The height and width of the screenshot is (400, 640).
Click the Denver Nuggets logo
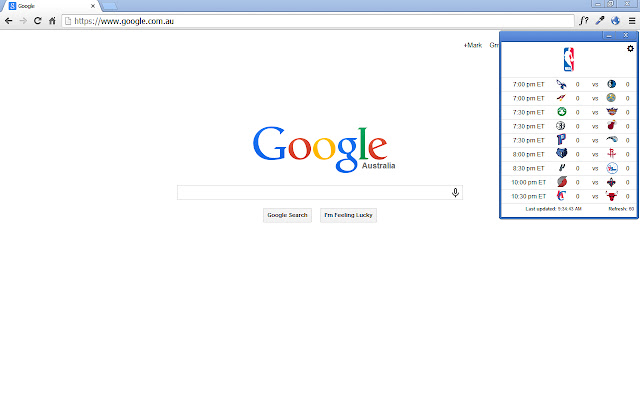click(611, 98)
